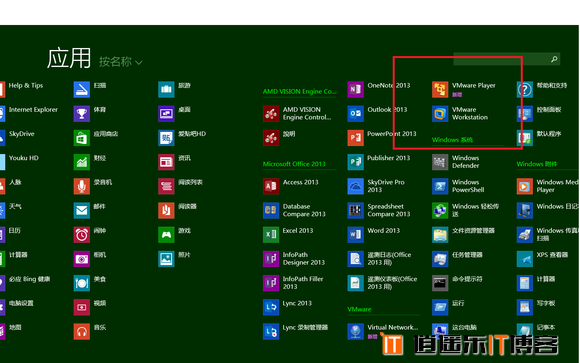Image resolution: width=580 pixels, height=363 pixels.
Task: Select the Windows 附件 group header
Action: tap(537, 164)
